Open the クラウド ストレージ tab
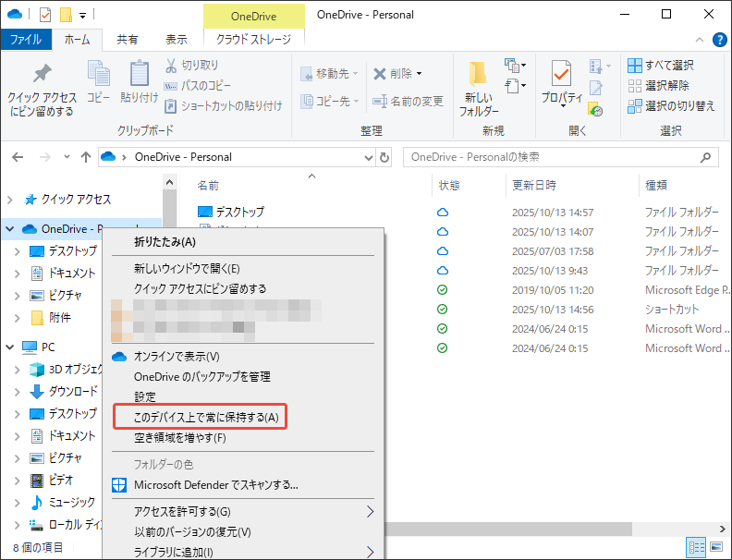This screenshot has width=732, height=560. (254, 39)
